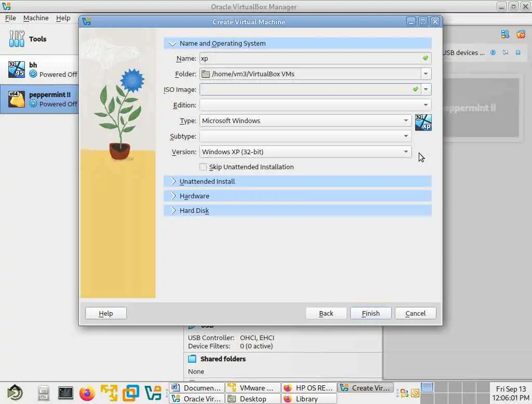
Task: Click the system tray clock-like orange icon
Action: tap(415, 393)
